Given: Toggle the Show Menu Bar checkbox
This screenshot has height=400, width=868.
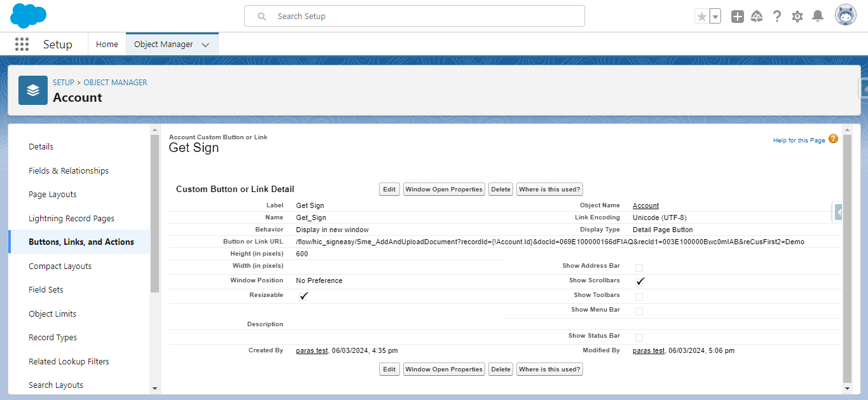Looking at the screenshot, I should [639, 311].
